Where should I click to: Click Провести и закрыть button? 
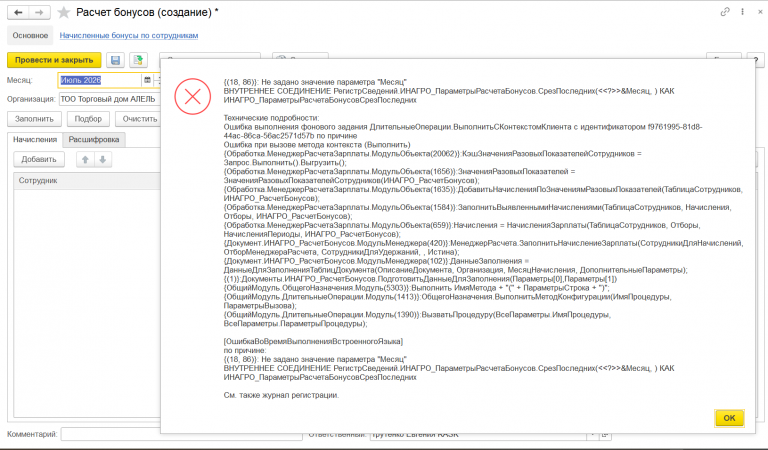[x=54, y=60]
